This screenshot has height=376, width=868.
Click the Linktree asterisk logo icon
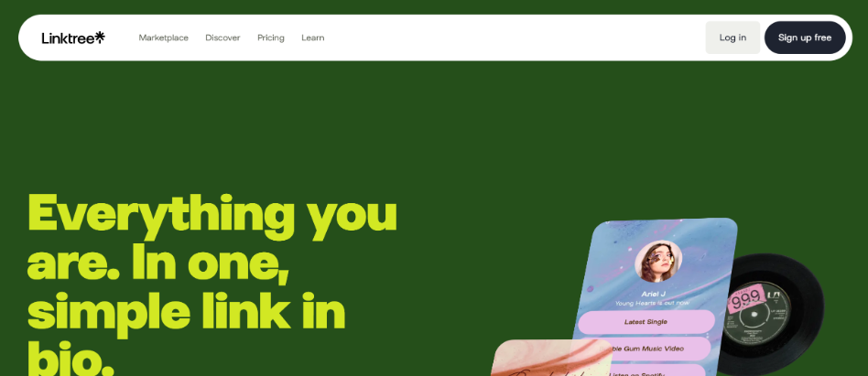click(100, 37)
